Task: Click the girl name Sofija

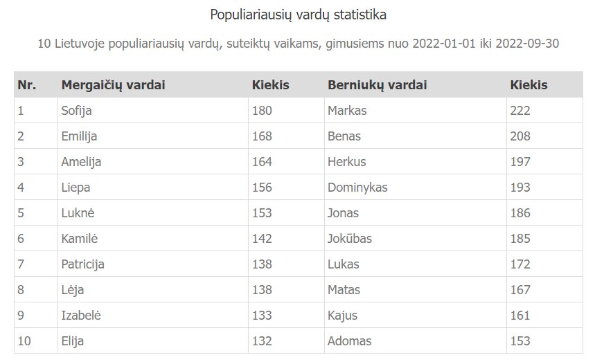Action: tap(76, 111)
